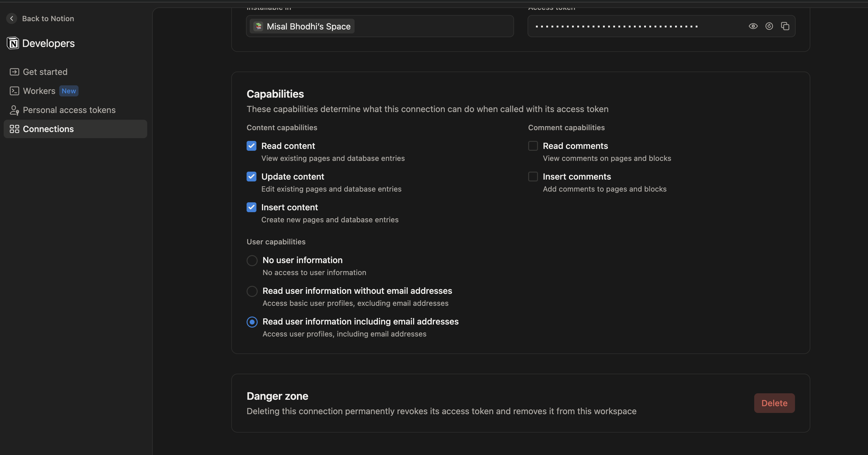The width and height of the screenshot is (868, 455).
Task: Uncheck the Read content checkbox
Action: (x=252, y=146)
